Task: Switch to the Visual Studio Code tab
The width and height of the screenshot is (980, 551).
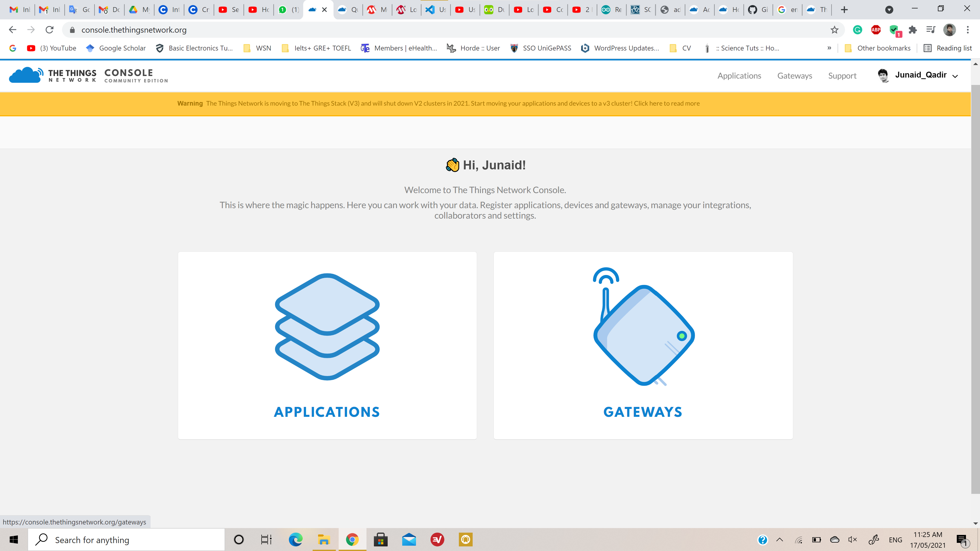Action: pyautogui.click(x=436, y=9)
